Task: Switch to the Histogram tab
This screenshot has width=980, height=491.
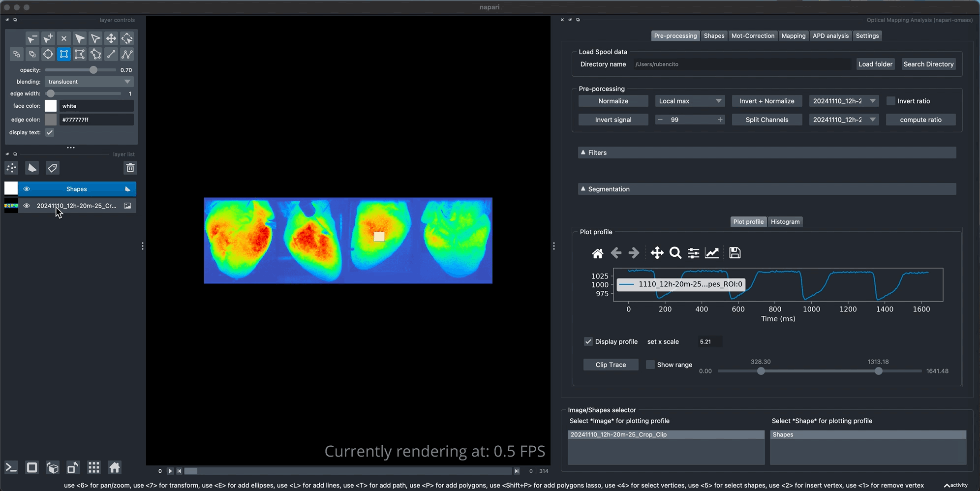Action: [785, 222]
